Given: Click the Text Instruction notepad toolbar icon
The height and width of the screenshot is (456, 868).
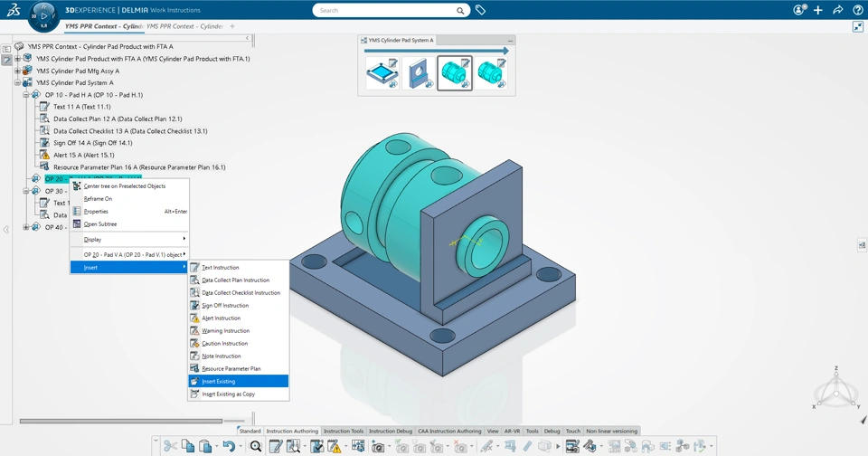Looking at the screenshot, I should 276,446.
